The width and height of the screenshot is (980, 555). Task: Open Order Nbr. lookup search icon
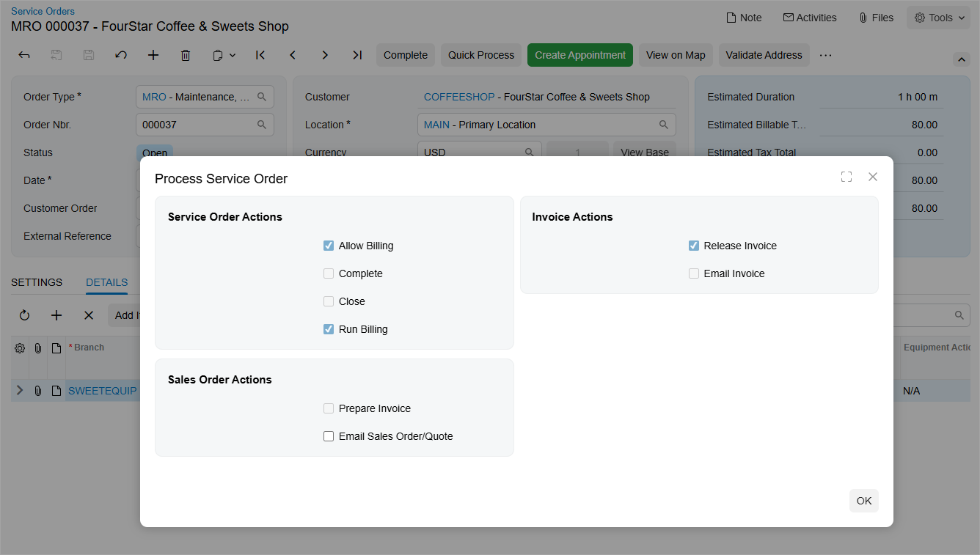tap(262, 125)
